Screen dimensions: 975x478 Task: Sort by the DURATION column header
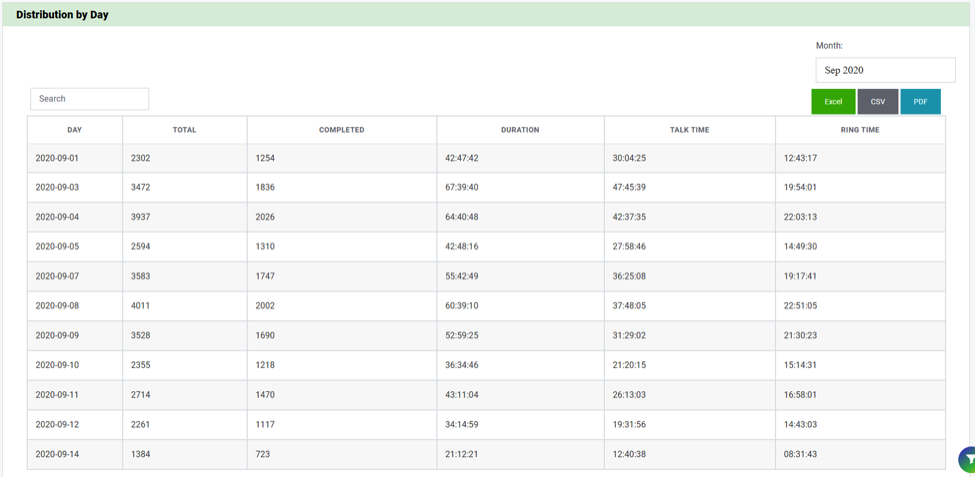[x=520, y=130]
